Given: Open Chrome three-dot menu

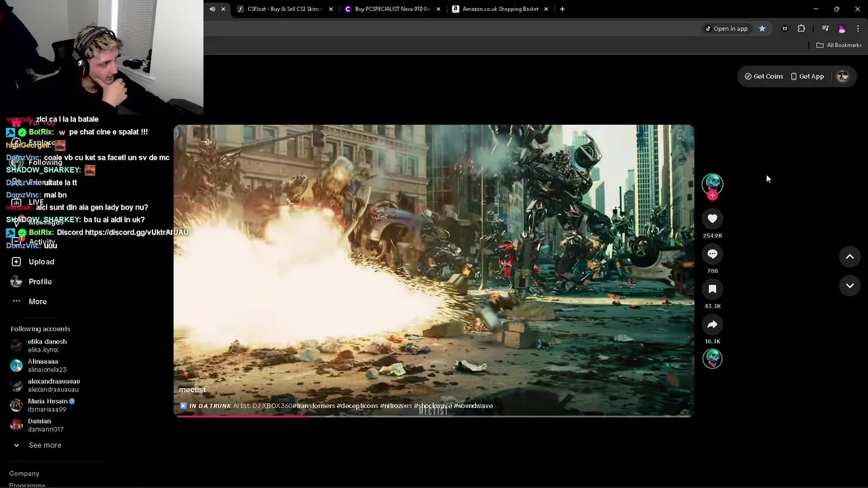Looking at the screenshot, I should (859, 28).
